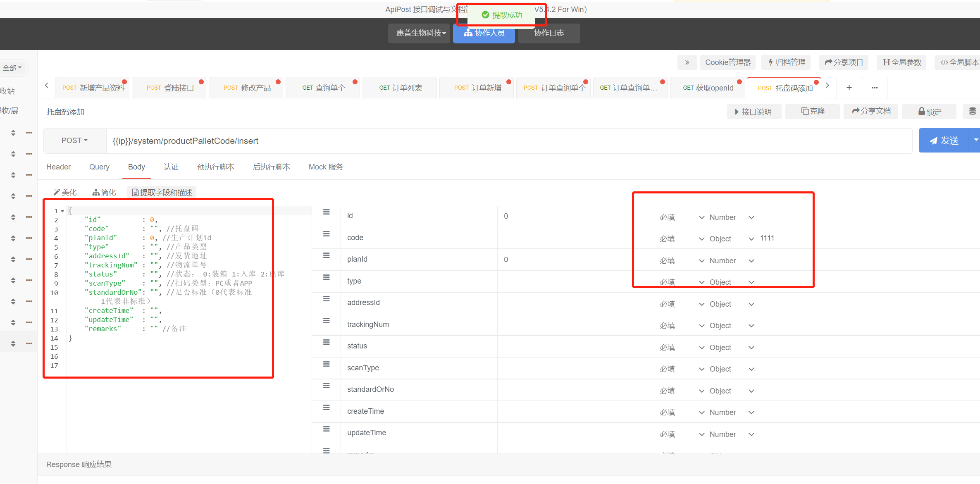The height and width of the screenshot is (484, 980).
Task: Click 提取字段和描述 button
Action: [162, 192]
